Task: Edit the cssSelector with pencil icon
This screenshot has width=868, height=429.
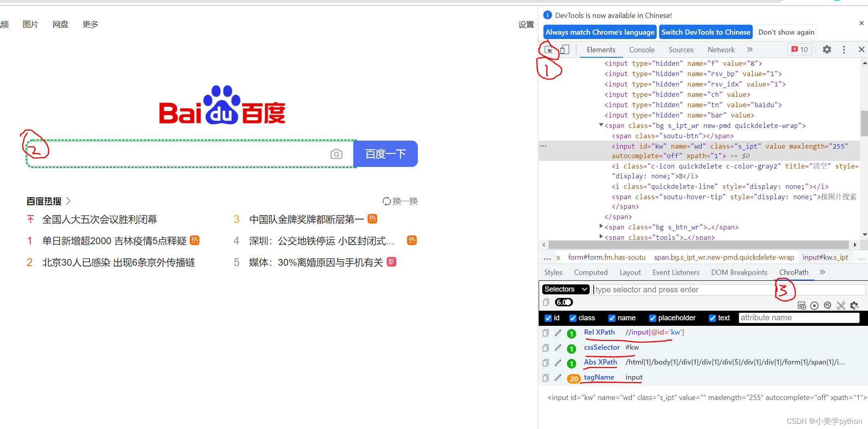Action: (x=558, y=348)
